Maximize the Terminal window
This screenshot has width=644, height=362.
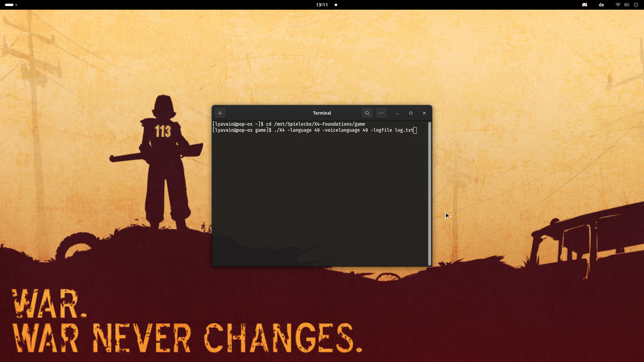coord(411,113)
